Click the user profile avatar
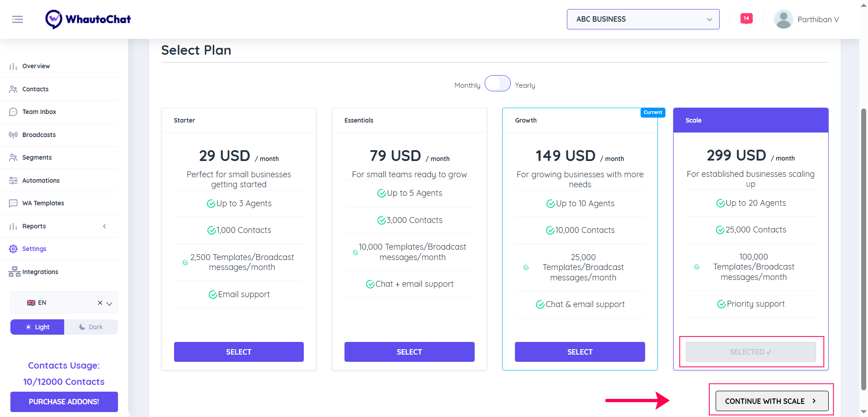 (783, 19)
